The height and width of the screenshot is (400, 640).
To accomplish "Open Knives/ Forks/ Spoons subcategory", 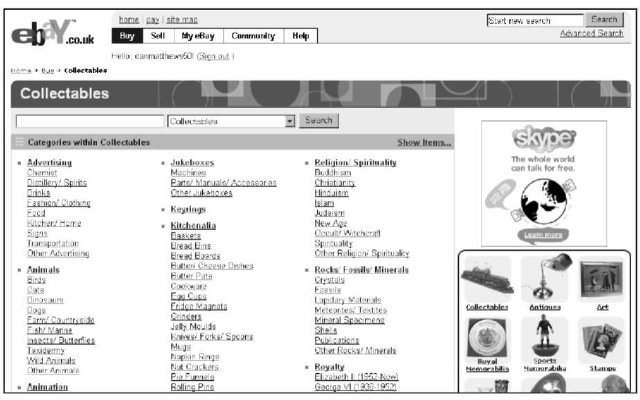I will pos(212,337).
